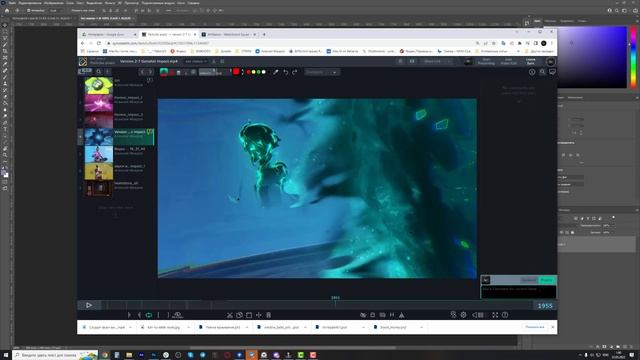Open Chrome three-dot menu

(x=552, y=43)
